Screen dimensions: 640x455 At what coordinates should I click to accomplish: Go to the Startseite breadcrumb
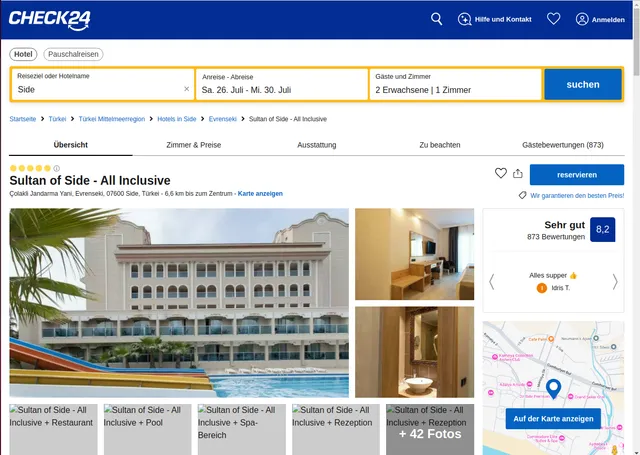coord(23,119)
